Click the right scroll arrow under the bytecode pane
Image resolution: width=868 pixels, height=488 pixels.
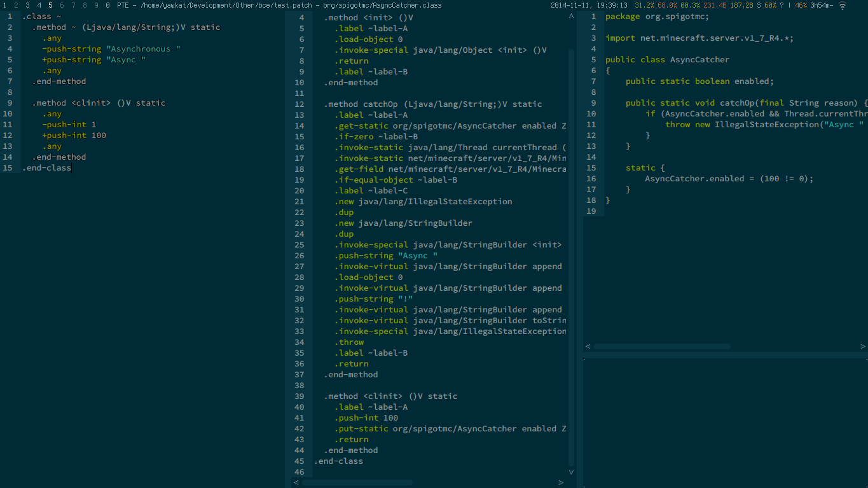(x=560, y=483)
